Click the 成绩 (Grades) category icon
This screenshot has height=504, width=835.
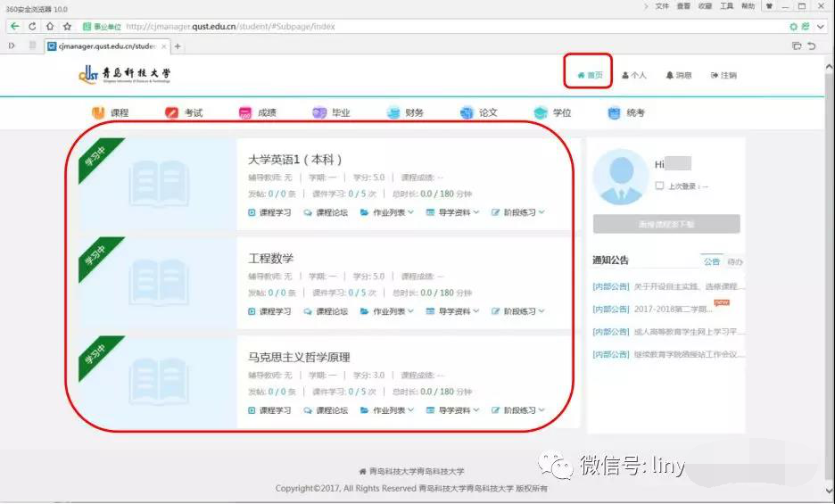[245, 112]
